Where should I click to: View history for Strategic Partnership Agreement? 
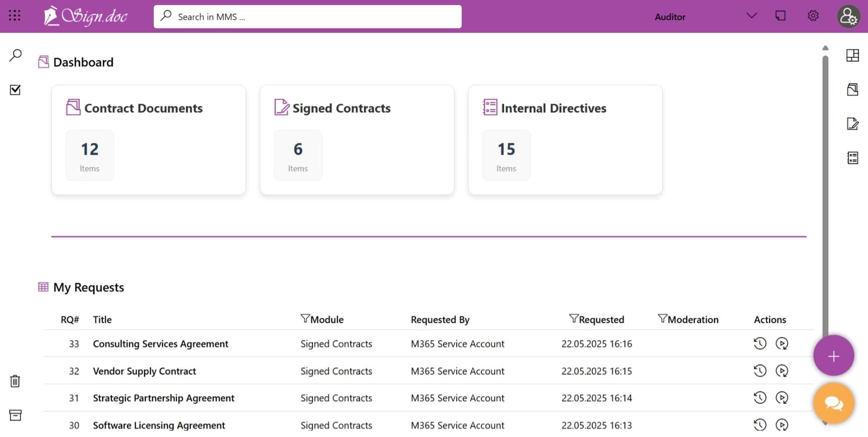[x=760, y=398]
